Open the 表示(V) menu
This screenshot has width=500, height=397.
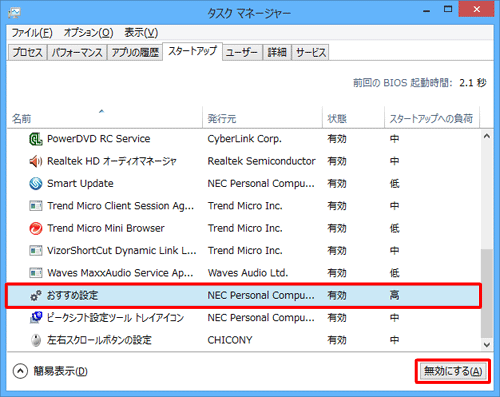click(x=141, y=33)
